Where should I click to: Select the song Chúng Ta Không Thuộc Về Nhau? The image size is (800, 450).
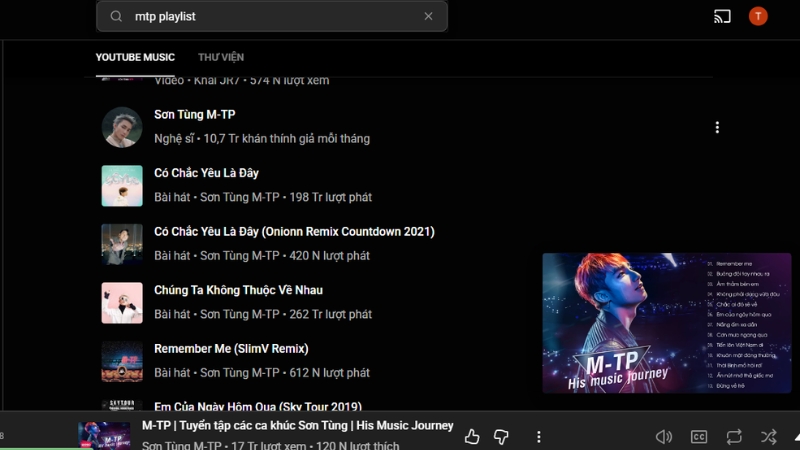pyautogui.click(x=238, y=290)
